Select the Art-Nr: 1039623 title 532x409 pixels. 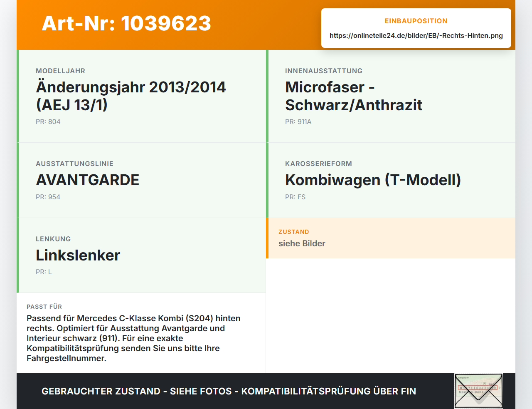point(126,23)
